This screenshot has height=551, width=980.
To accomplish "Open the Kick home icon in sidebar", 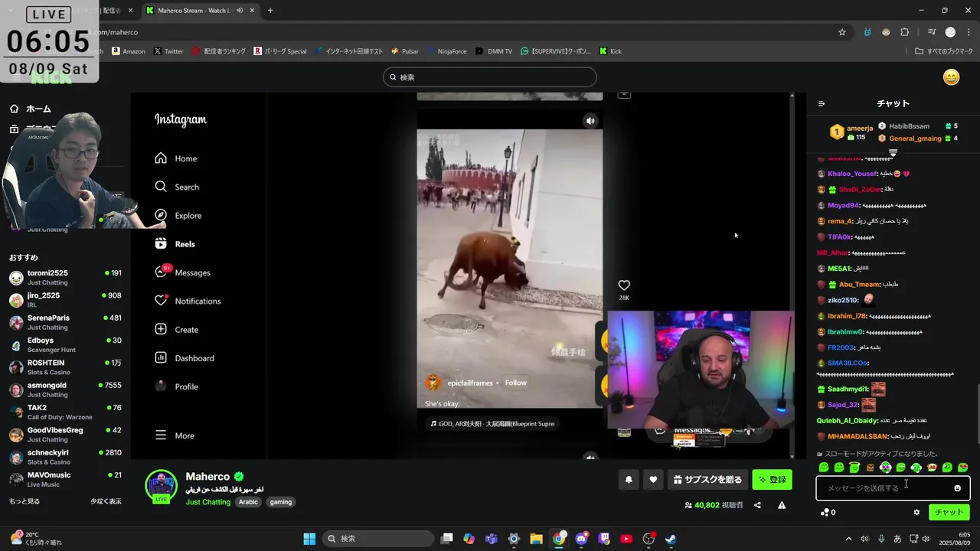I will (x=14, y=109).
